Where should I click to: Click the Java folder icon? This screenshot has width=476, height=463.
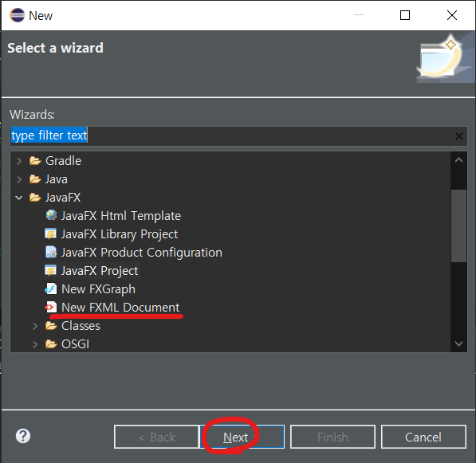pyautogui.click(x=35, y=179)
